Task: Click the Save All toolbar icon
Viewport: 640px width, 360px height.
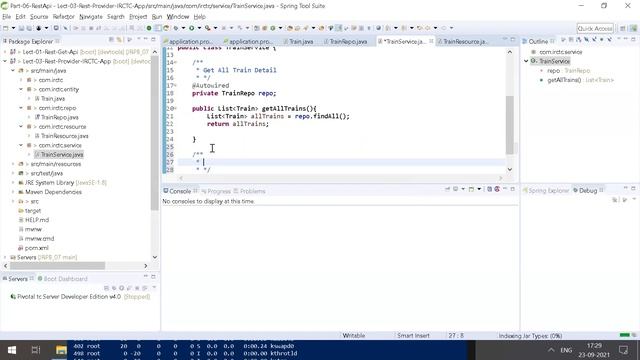Action: point(29,28)
